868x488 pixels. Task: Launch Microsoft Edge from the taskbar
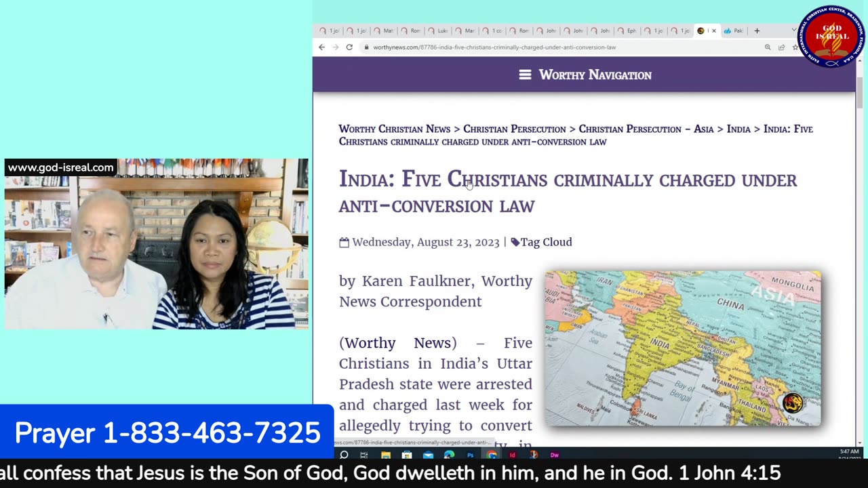(x=449, y=455)
